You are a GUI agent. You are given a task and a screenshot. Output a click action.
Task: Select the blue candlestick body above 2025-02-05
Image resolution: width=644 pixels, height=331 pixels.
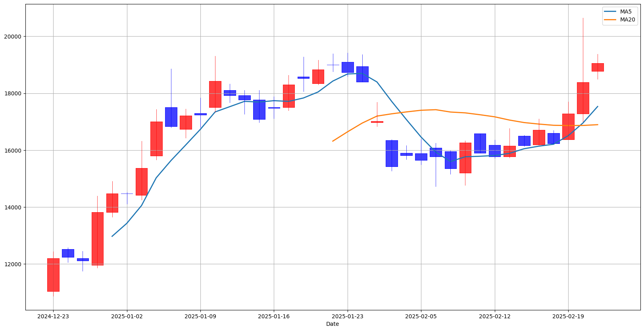click(x=421, y=157)
